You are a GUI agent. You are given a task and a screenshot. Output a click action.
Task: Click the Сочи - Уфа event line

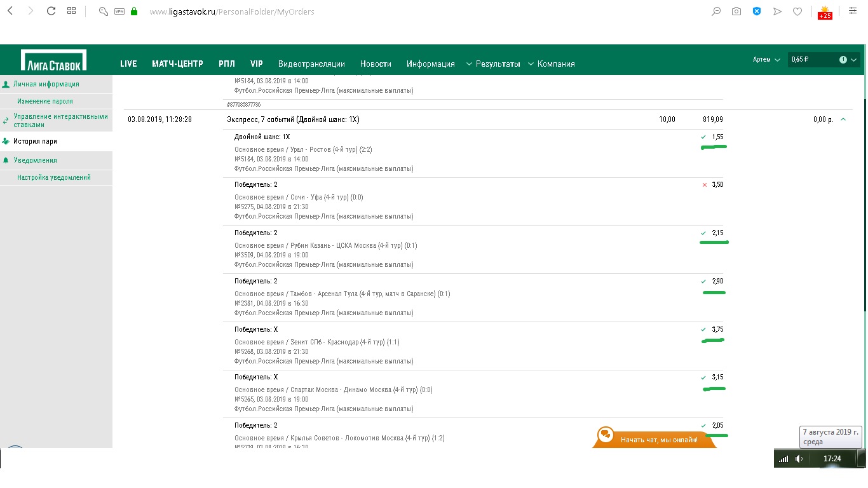[x=299, y=197]
